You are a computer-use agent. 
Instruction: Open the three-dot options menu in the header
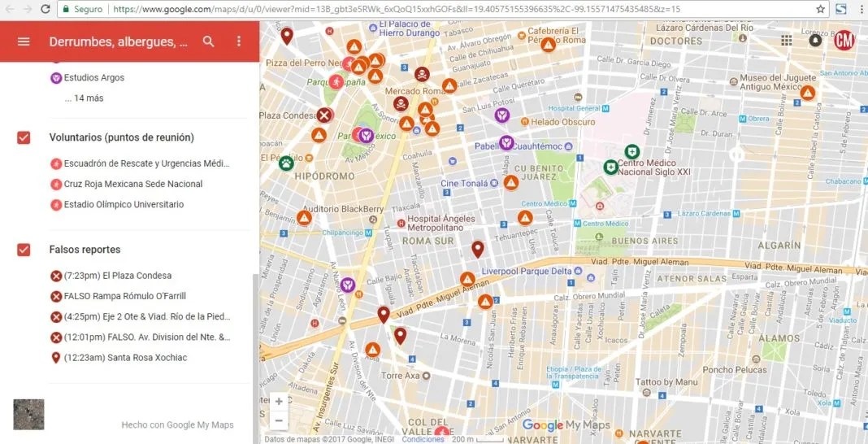pos(239,41)
